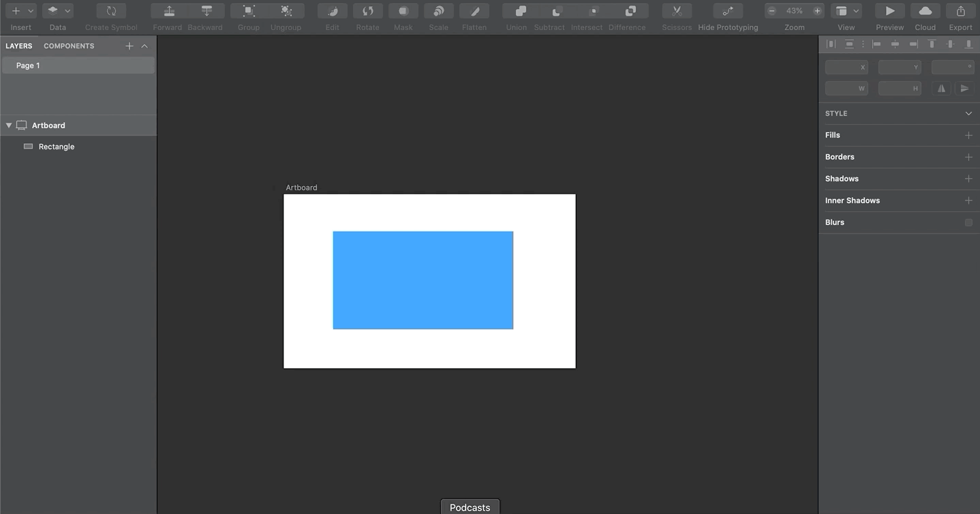Screen dimensions: 980x514
Task: Select the Rotate tool in the toolbar
Action: click(367, 10)
